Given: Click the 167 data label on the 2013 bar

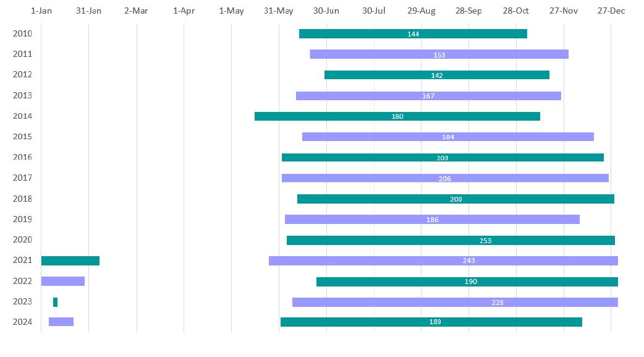Looking at the screenshot, I should pos(428,96).
